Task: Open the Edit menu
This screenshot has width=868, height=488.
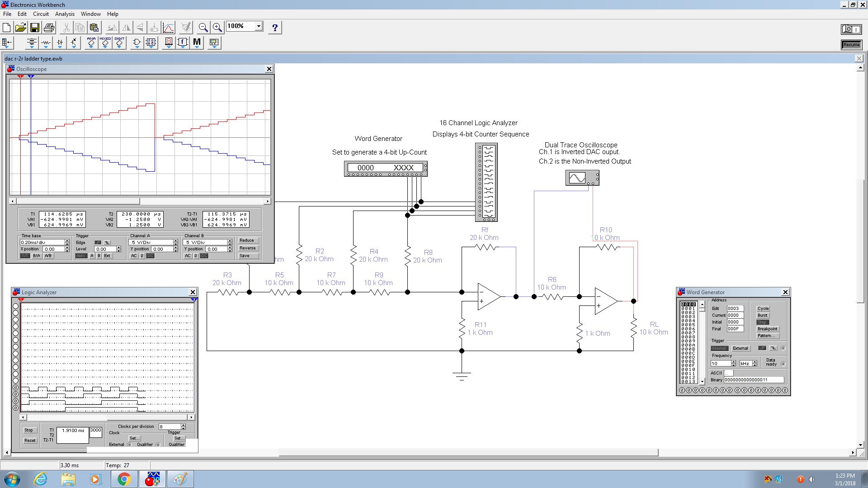Action: [22, 14]
